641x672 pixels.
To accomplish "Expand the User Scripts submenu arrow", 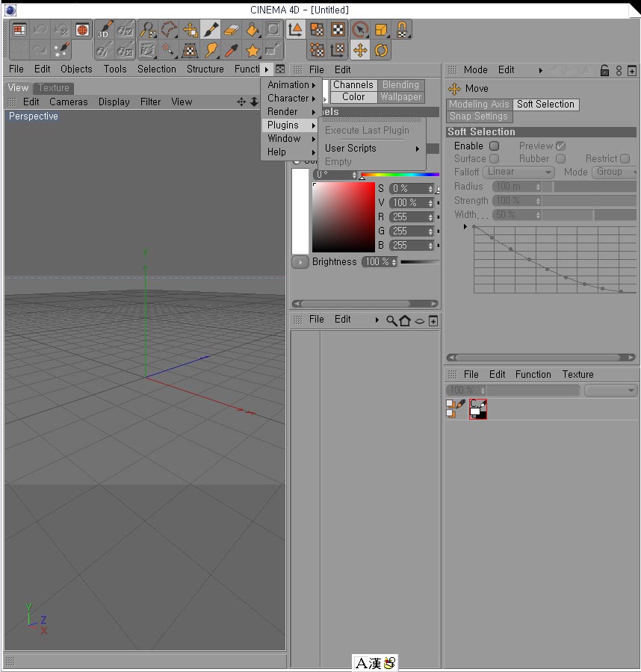I will pos(417,149).
